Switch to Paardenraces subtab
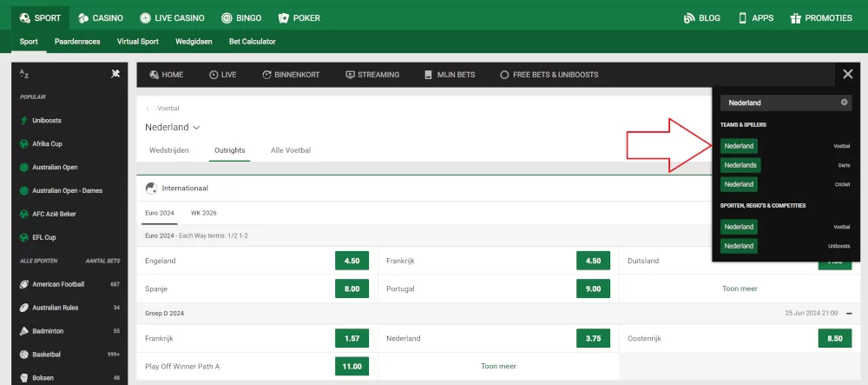868x385 pixels. tap(77, 42)
